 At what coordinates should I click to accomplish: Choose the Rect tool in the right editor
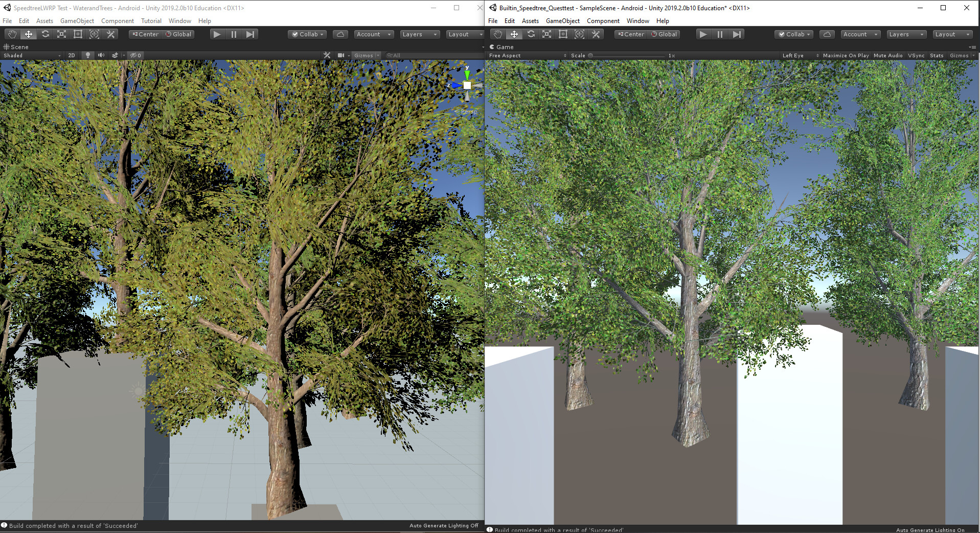[563, 34]
